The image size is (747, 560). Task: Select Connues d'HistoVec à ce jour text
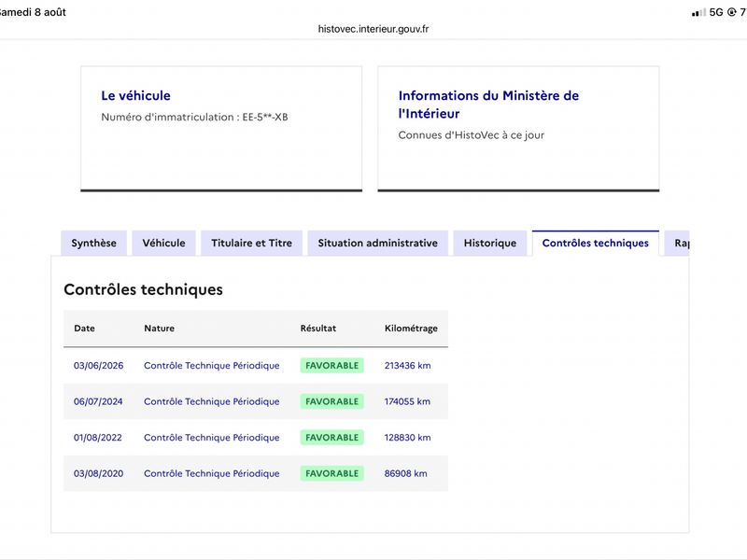tap(472, 135)
